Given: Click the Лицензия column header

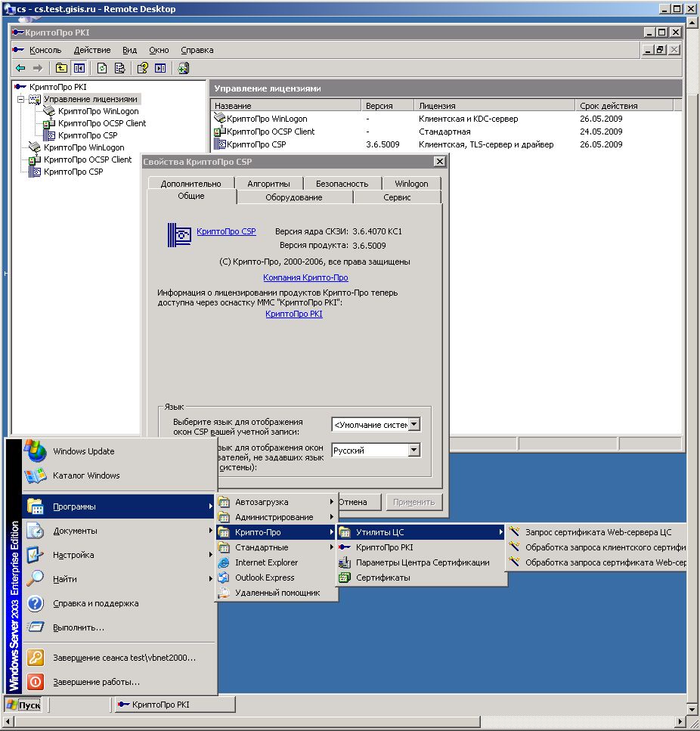Looking at the screenshot, I should pyautogui.click(x=494, y=106).
